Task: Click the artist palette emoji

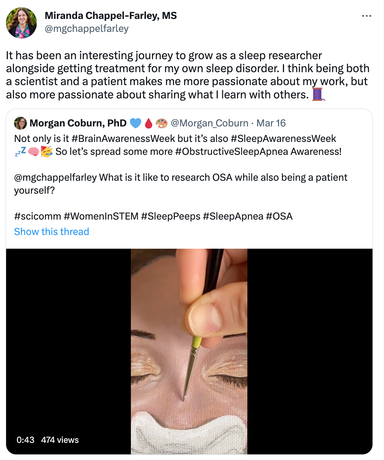Action: point(162,123)
